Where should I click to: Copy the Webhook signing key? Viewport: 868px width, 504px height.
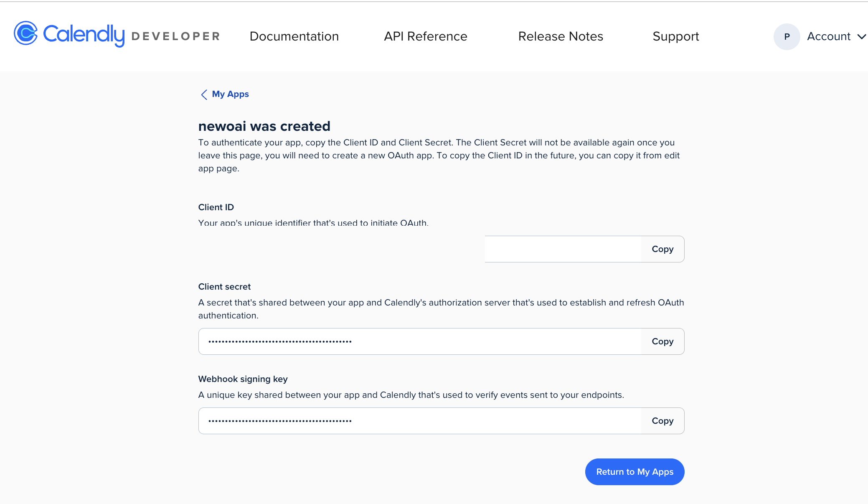(x=662, y=421)
